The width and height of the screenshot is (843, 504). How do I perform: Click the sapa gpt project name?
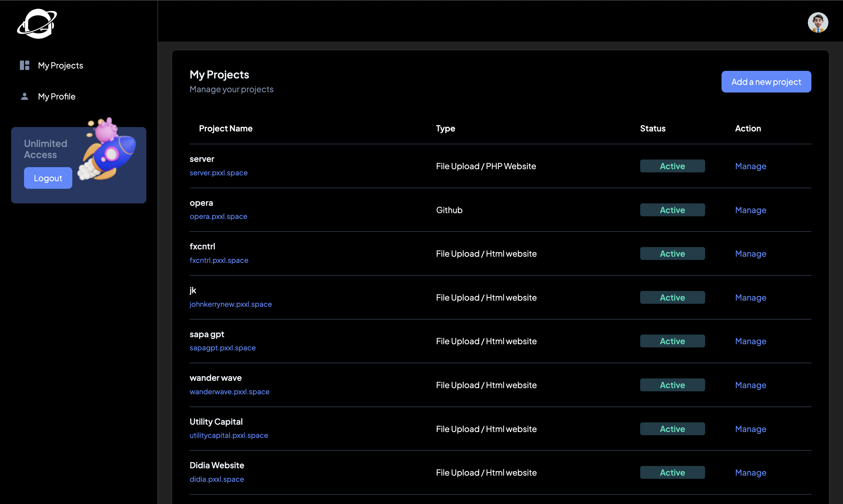[207, 334]
